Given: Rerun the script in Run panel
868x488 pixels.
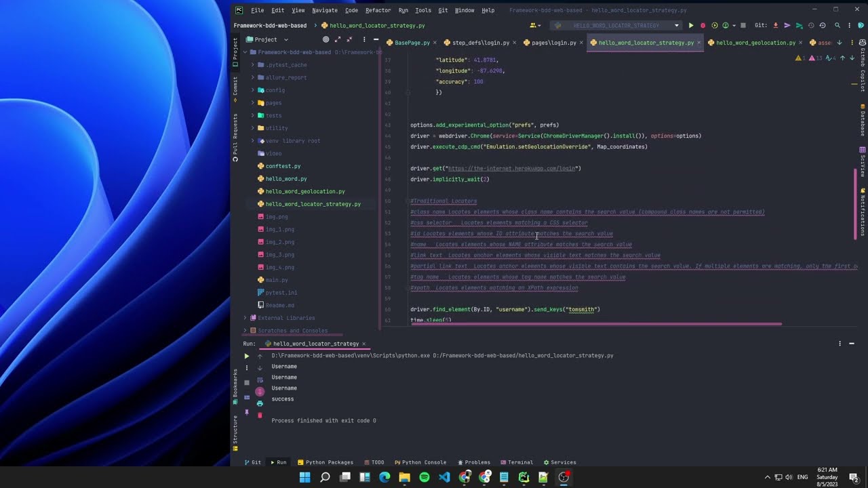Looking at the screenshot, I should click(x=247, y=356).
